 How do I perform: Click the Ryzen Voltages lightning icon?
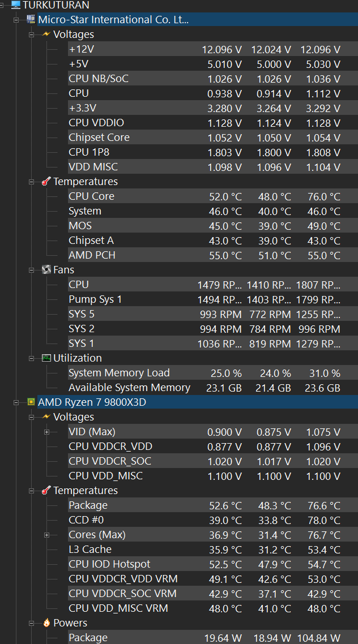[x=46, y=417]
